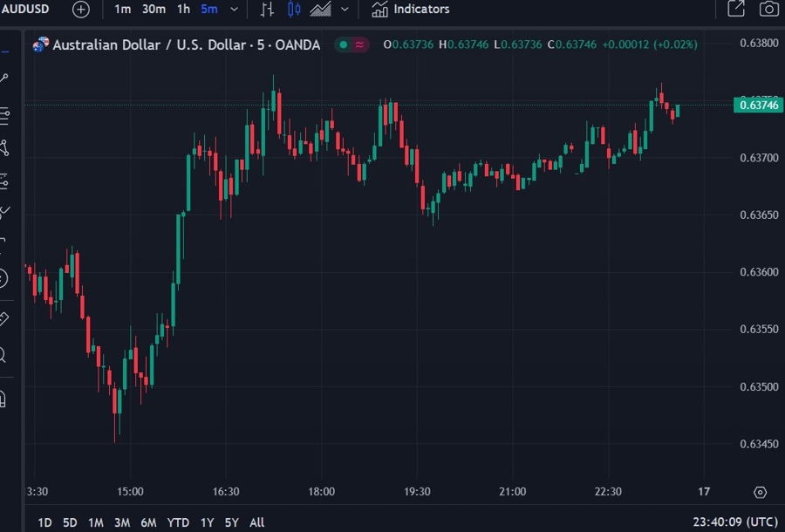Click the 16:30 time axis label
Image resolution: width=785 pixels, height=532 pixels.
point(226,492)
